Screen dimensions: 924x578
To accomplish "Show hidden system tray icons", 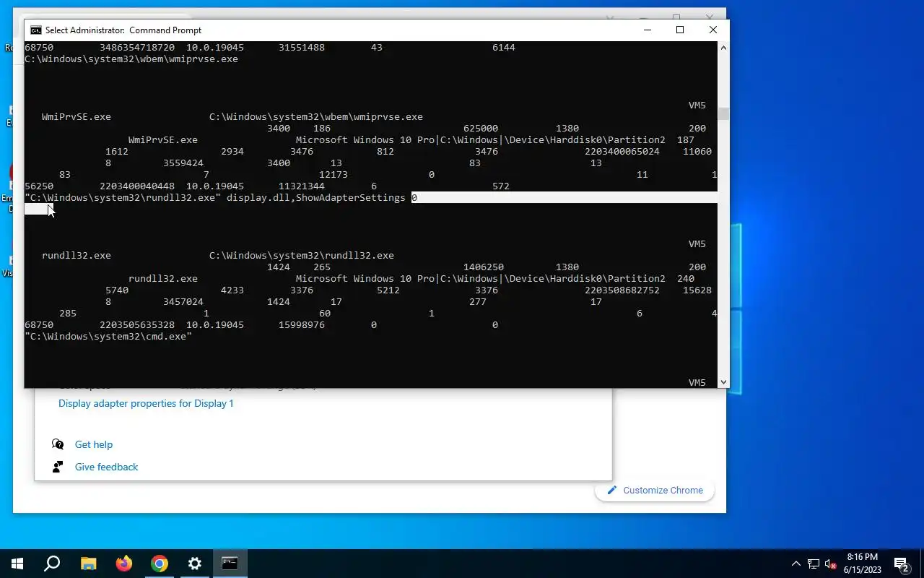I will click(x=796, y=564).
